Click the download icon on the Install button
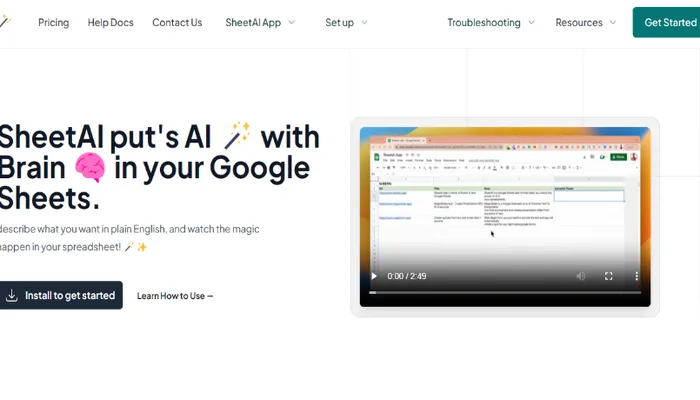This screenshot has width=700, height=400. click(12, 295)
